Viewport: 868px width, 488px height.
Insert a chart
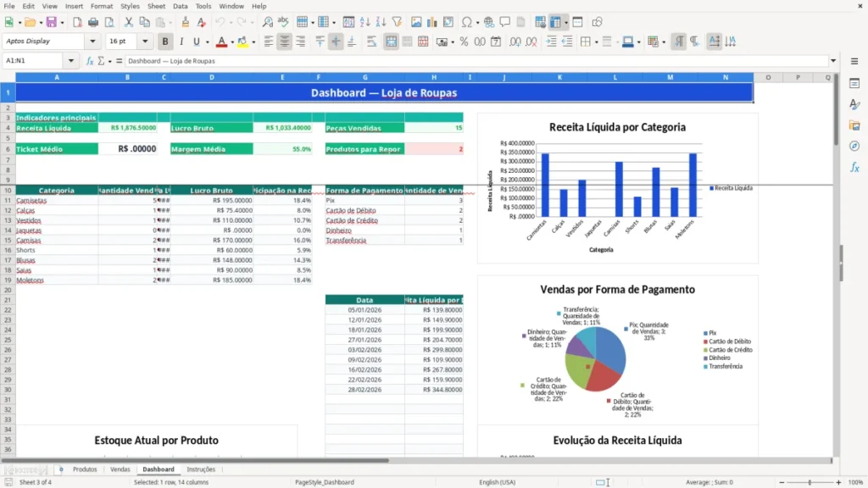click(431, 22)
